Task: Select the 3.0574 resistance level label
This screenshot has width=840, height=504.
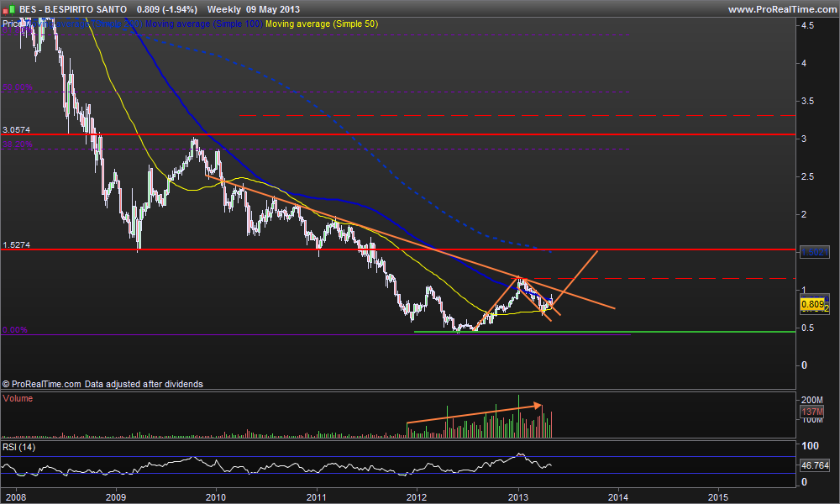Action: pos(17,129)
